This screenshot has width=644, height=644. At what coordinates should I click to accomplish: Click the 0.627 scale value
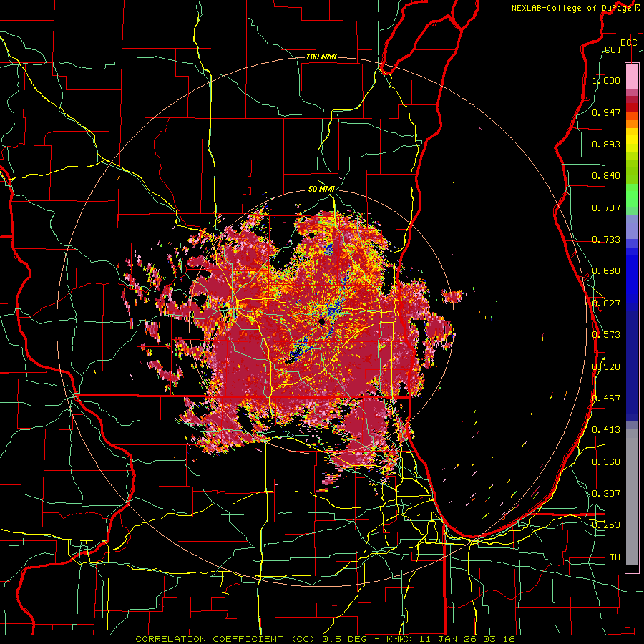coord(606,303)
